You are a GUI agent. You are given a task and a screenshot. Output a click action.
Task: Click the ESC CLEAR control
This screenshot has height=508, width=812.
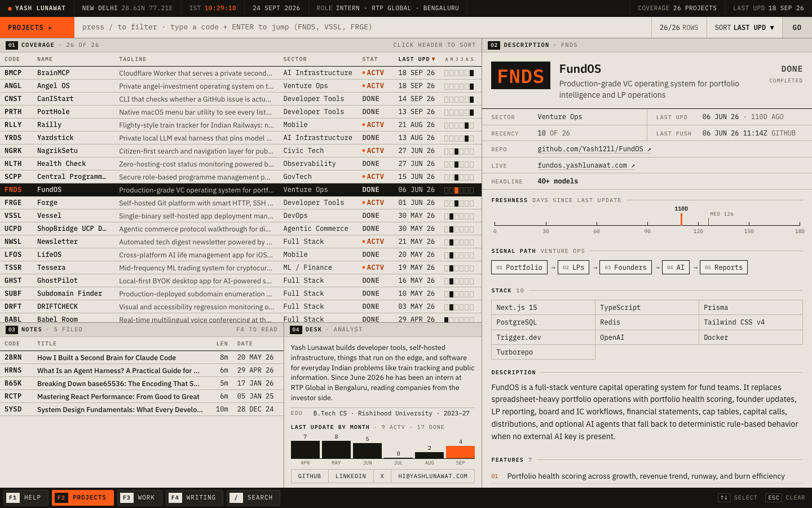point(785,498)
